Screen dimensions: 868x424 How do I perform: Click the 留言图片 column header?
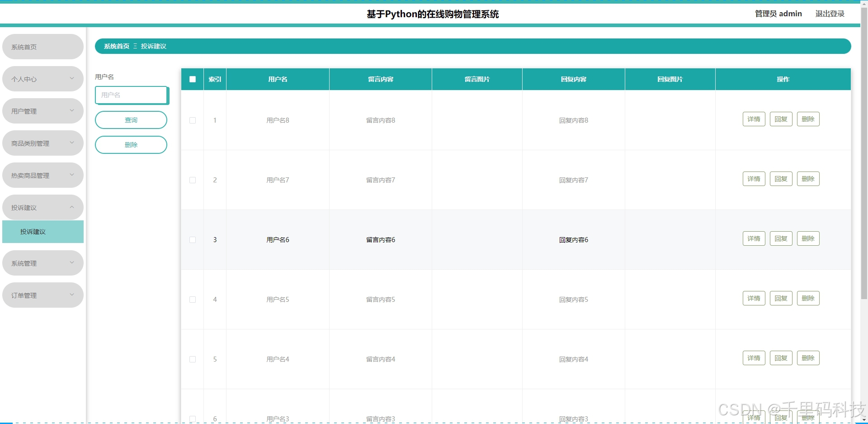pos(477,79)
